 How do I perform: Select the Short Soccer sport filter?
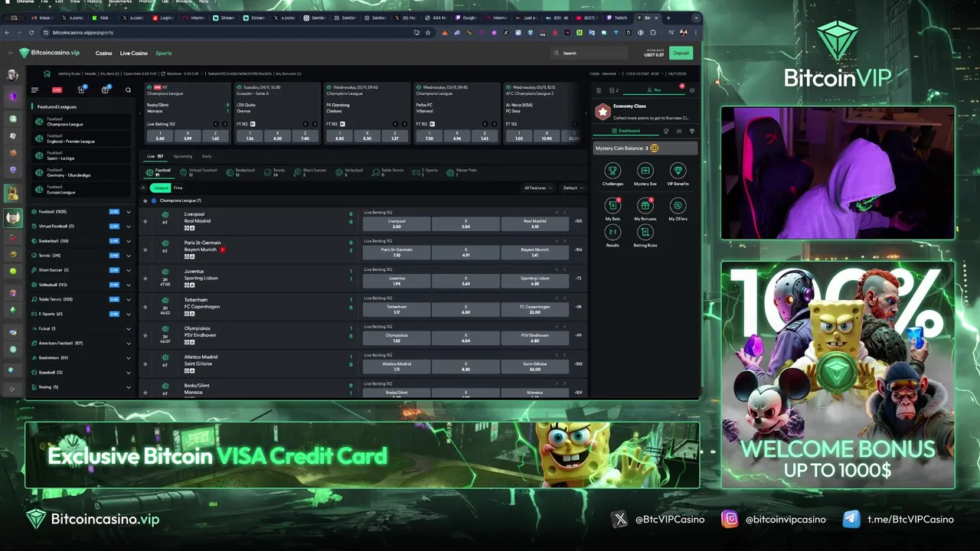pyautogui.click(x=309, y=172)
